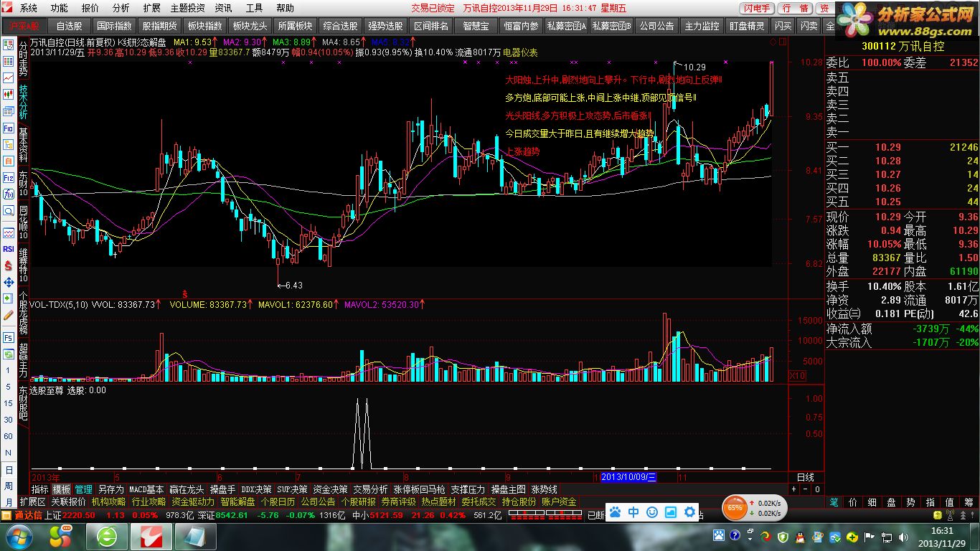
Task: Click the picture icon in floating toolbar
Action: (671, 512)
